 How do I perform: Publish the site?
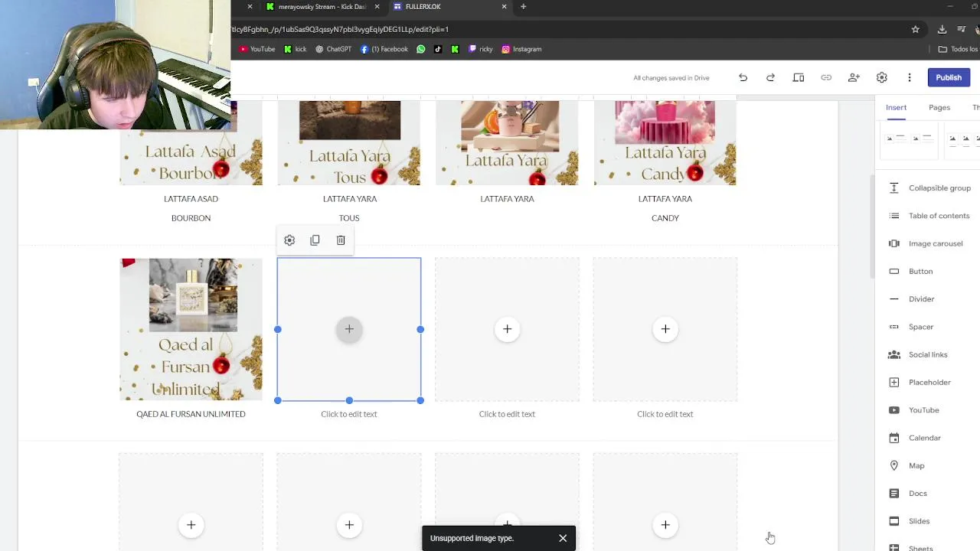pyautogui.click(x=948, y=77)
